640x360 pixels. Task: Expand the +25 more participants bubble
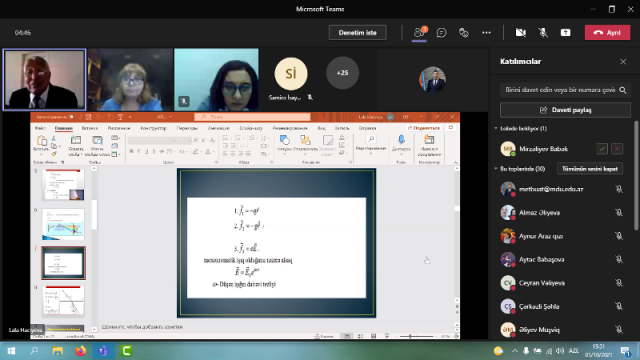point(342,73)
